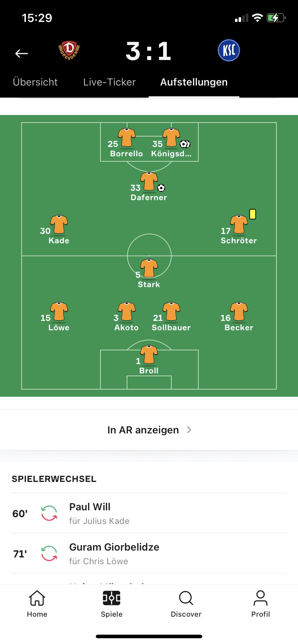Select Borrello's number 25 jersey

[127, 138]
